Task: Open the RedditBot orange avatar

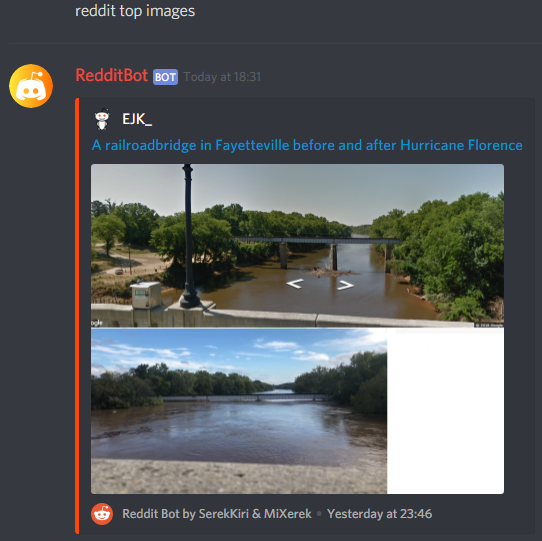Action: (31, 86)
